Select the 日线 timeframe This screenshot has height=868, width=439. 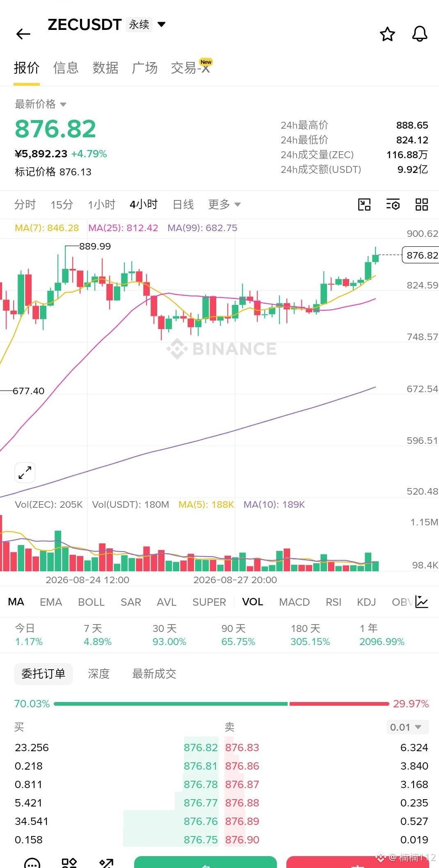coord(183,204)
